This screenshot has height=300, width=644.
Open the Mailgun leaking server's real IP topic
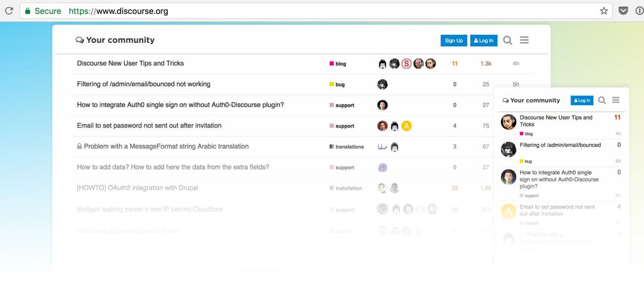tap(150, 209)
